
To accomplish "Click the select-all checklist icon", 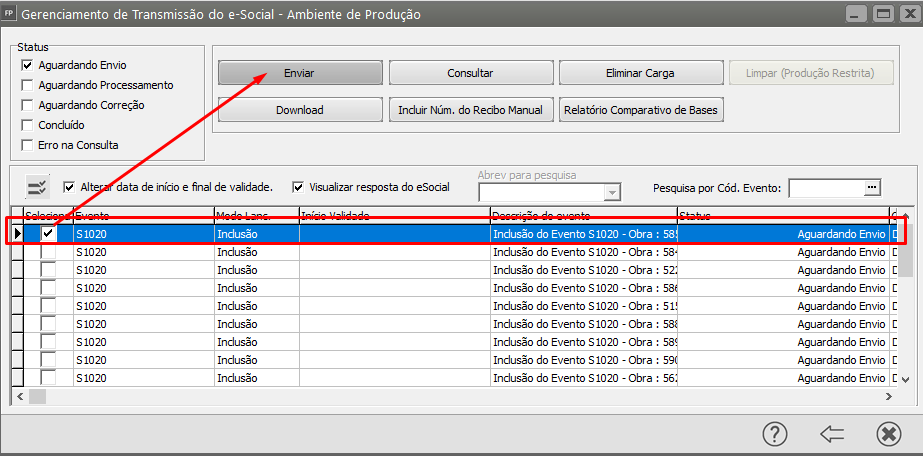I will click(38, 187).
